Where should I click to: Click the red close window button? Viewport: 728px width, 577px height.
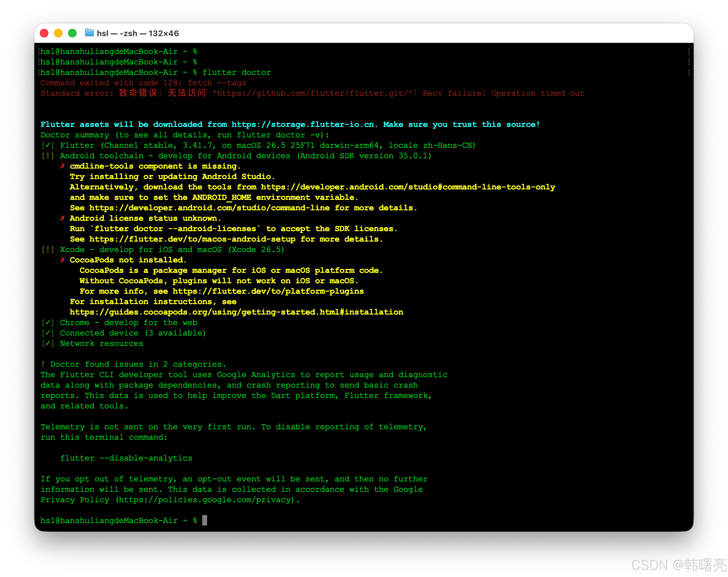tap(44, 33)
